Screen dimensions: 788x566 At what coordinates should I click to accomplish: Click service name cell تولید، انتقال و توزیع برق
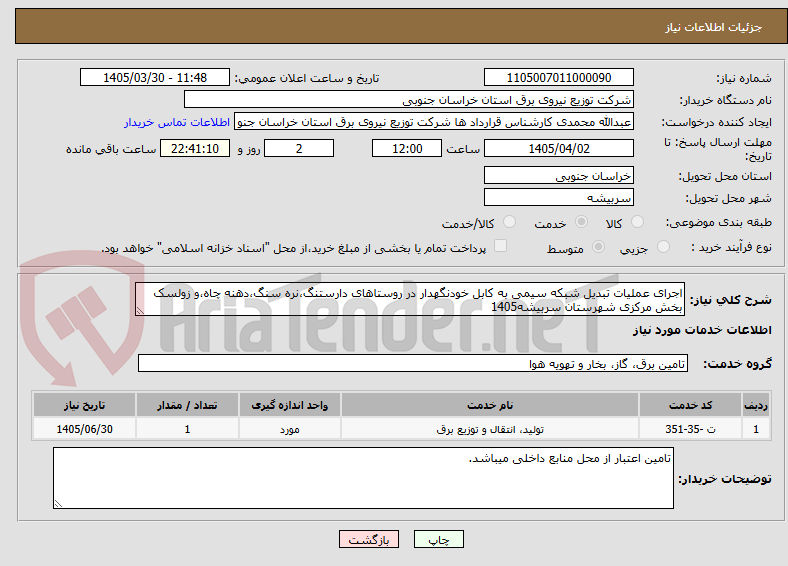(x=490, y=429)
